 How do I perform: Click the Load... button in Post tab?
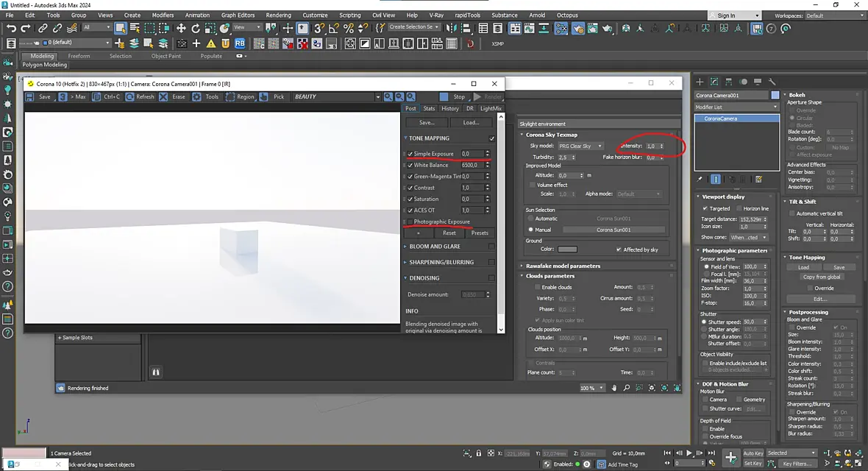coord(471,122)
